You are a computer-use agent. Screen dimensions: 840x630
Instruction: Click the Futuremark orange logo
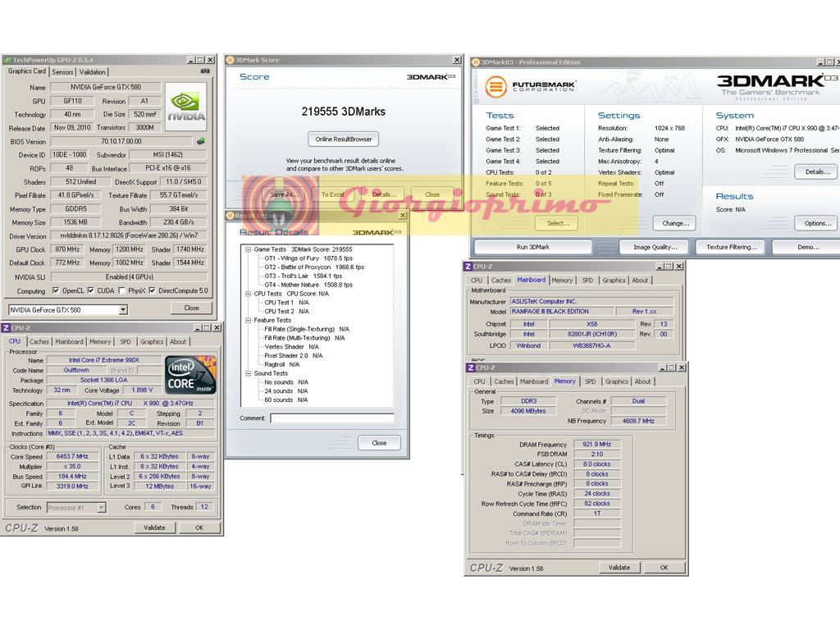click(495, 87)
